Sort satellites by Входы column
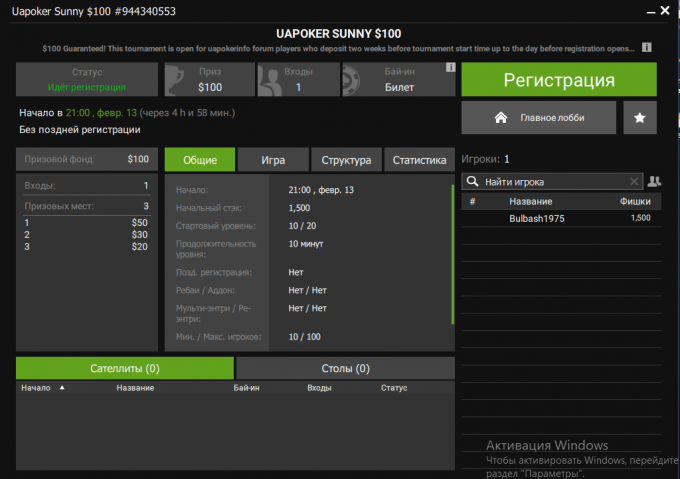Image resolution: width=680 pixels, height=479 pixels. [319, 388]
